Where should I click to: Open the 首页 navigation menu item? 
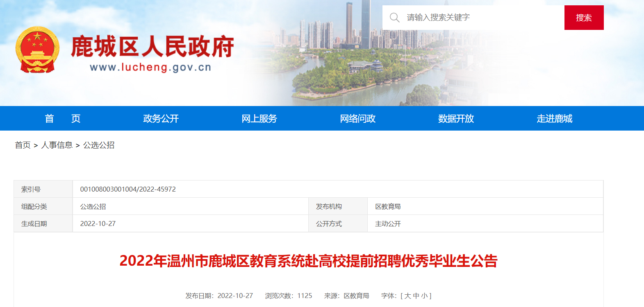click(x=62, y=119)
